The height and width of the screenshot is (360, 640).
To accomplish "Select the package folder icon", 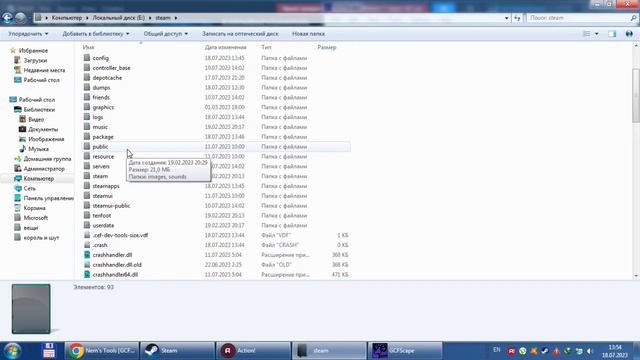I will point(87,137).
